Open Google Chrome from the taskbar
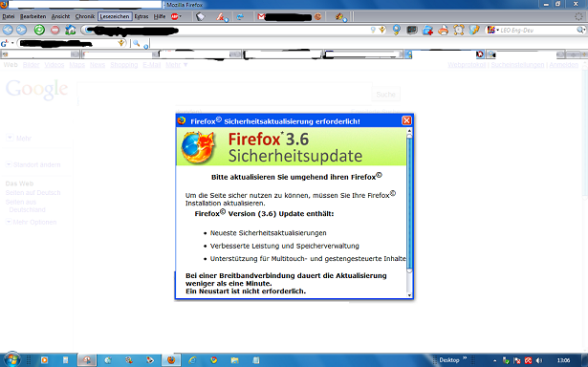This screenshot has width=588, height=367. pos(214,360)
